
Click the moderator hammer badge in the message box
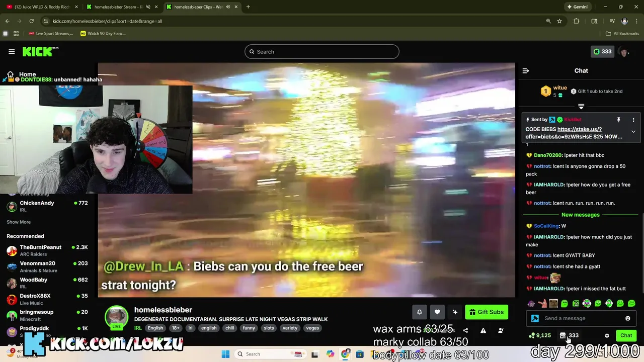(535, 318)
